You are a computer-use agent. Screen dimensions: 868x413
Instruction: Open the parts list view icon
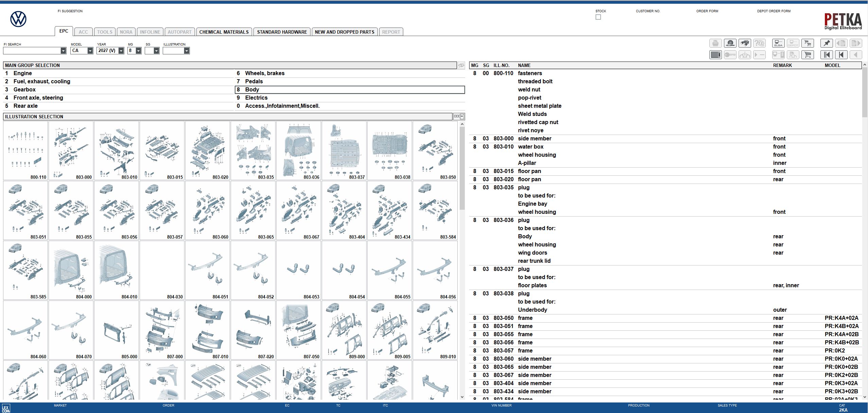coord(716,54)
